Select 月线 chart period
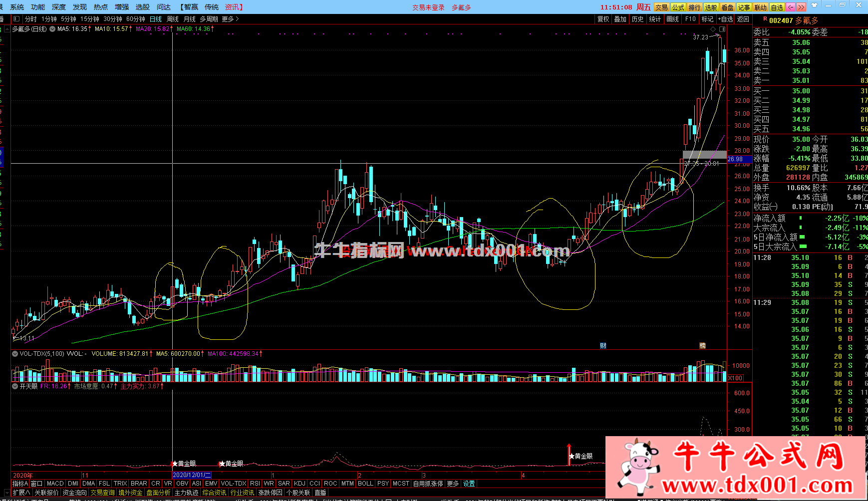Viewport: 868px width, 501px height. click(190, 19)
